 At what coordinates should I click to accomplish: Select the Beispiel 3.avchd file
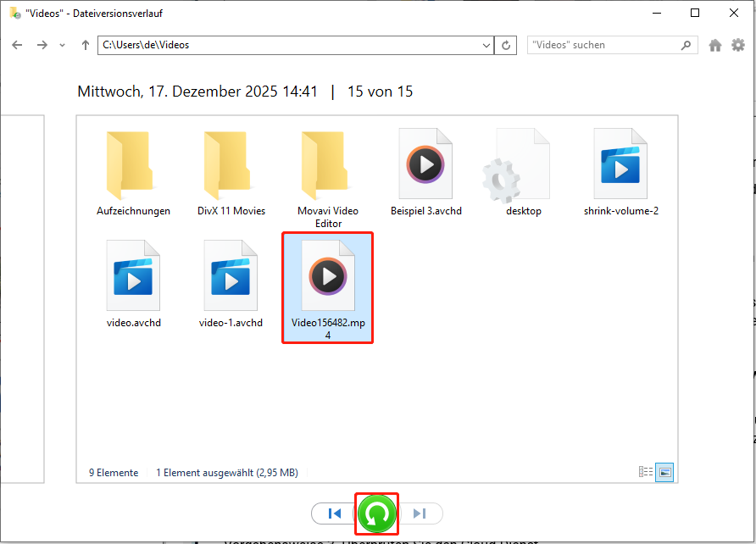pyautogui.click(x=425, y=165)
